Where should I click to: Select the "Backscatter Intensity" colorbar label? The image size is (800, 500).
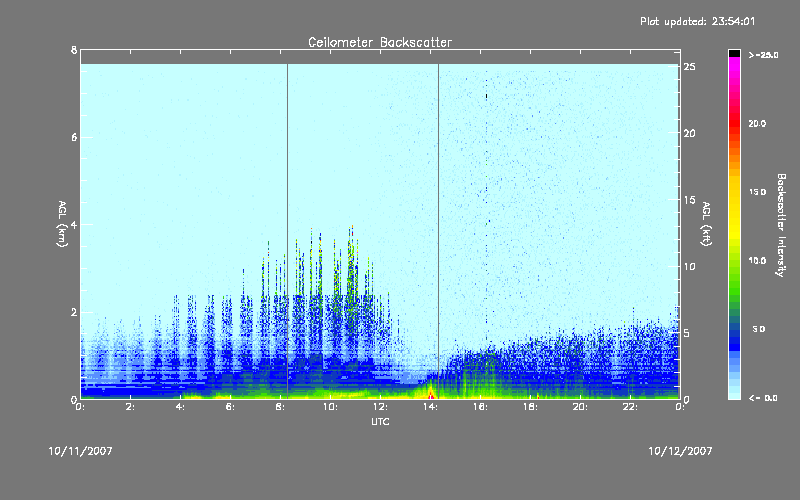click(x=781, y=225)
